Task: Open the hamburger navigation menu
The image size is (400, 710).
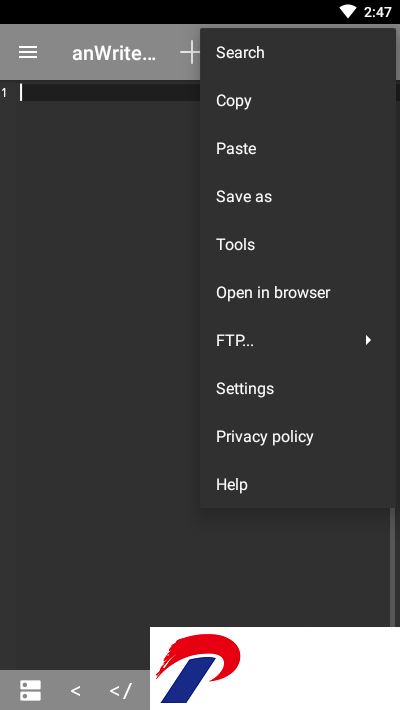Action: point(28,53)
